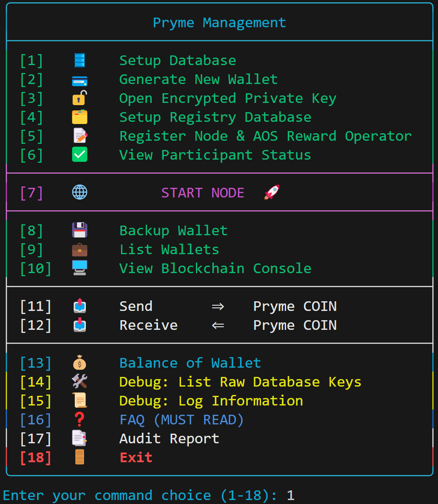The width and height of the screenshot is (438, 504).
Task: Click the green checkmark icon
Action: 80,155
